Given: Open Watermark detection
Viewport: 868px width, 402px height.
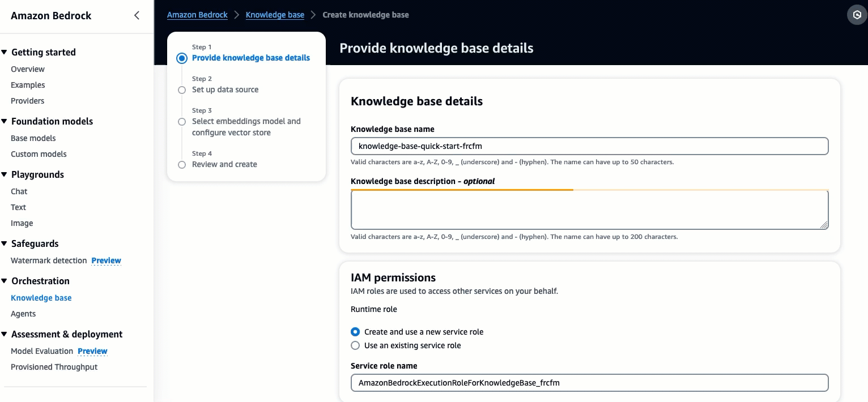Looking at the screenshot, I should point(49,260).
